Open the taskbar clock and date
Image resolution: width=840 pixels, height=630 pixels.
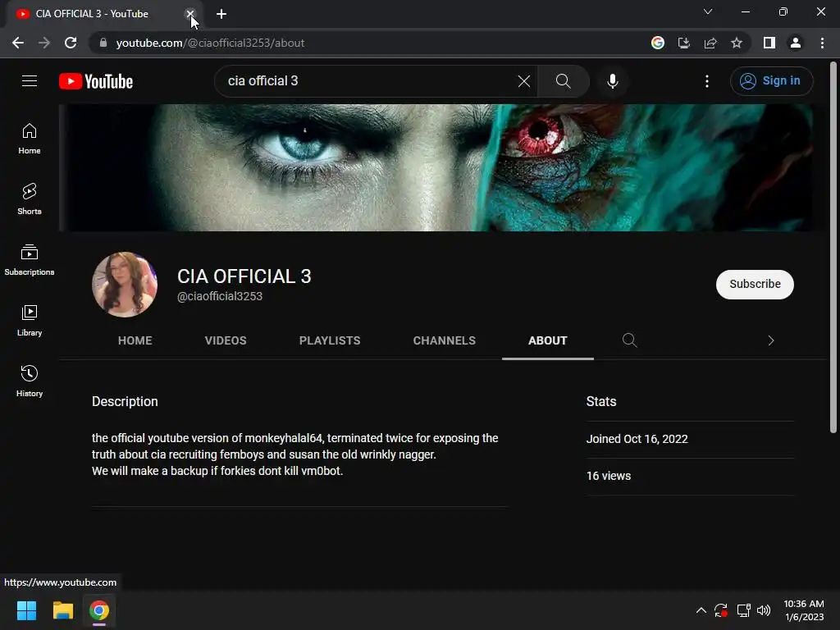(x=804, y=610)
